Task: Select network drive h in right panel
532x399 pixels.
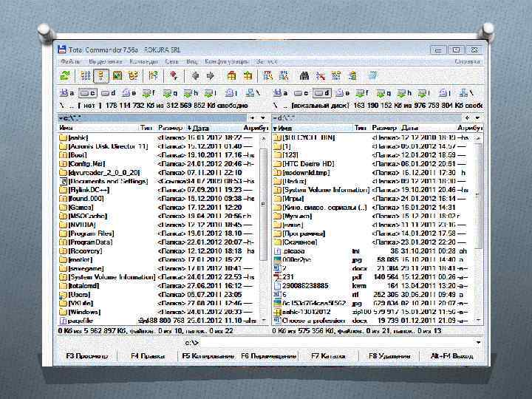Action: pyautogui.click(x=404, y=92)
